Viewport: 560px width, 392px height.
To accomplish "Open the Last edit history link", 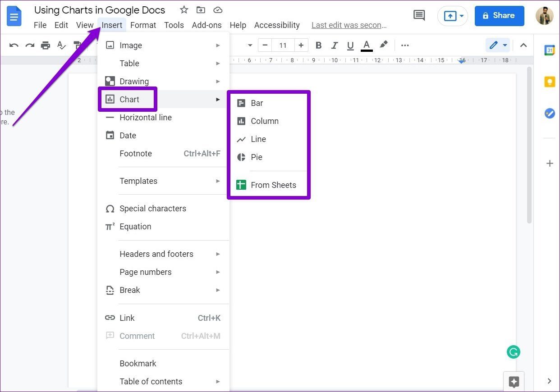I will (x=349, y=25).
